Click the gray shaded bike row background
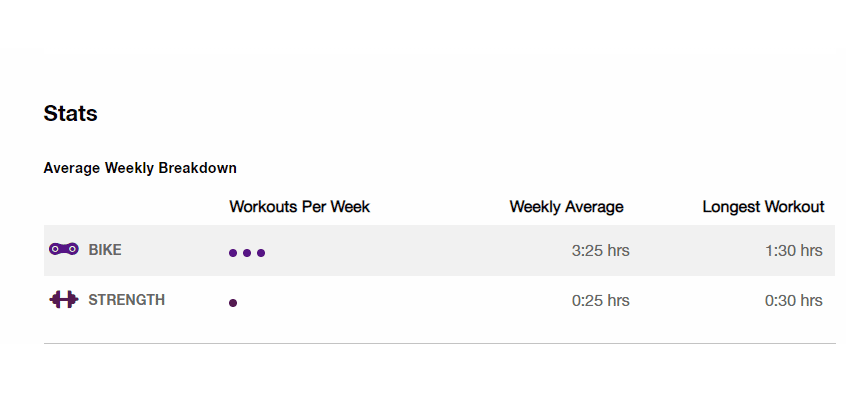This screenshot has height=393, width=846. (x=439, y=250)
